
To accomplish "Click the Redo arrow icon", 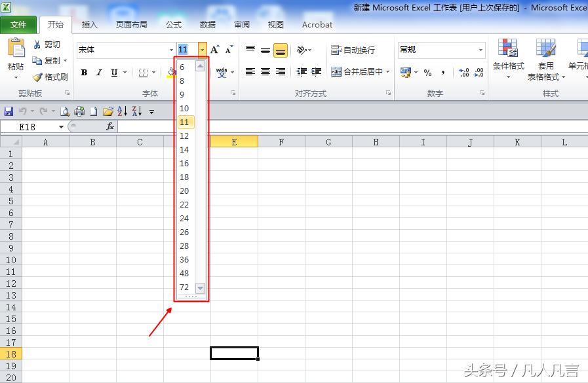I will (44, 111).
